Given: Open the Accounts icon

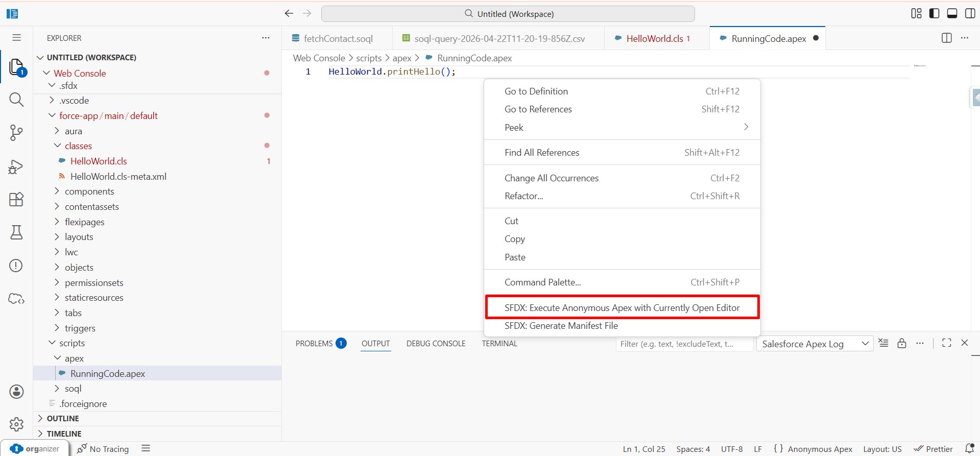Looking at the screenshot, I should 16,392.
